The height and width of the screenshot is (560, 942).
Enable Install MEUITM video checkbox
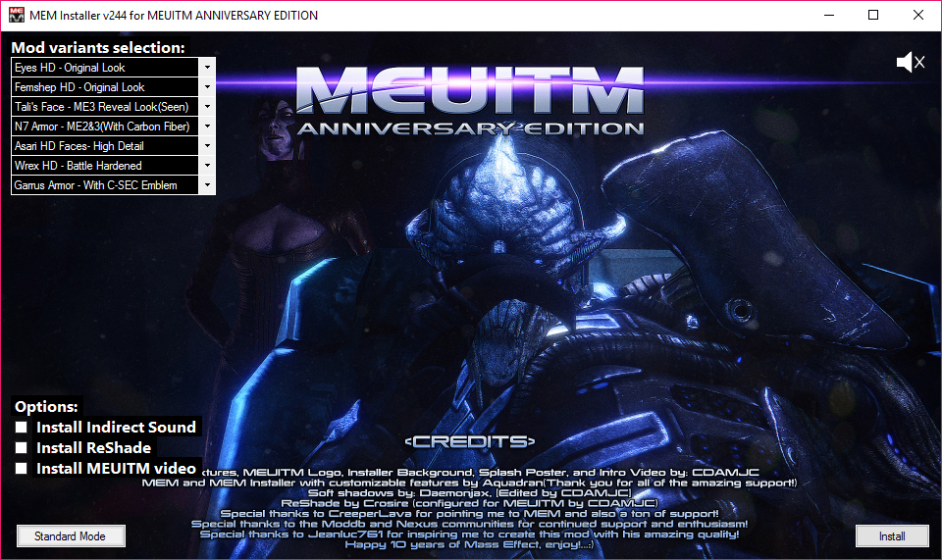point(21,468)
